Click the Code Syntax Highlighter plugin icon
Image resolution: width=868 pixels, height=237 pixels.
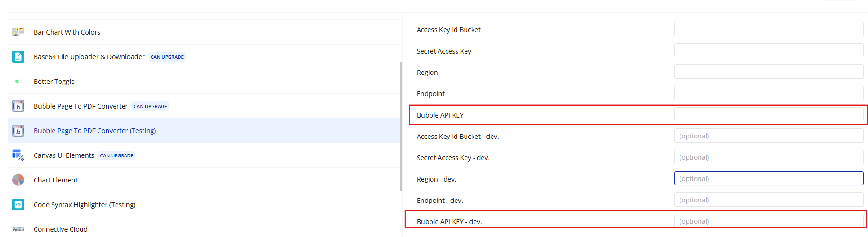[x=18, y=205]
